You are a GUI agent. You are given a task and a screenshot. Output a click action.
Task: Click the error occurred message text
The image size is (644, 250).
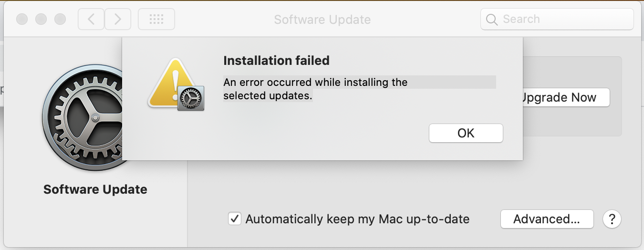pos(315,89)
